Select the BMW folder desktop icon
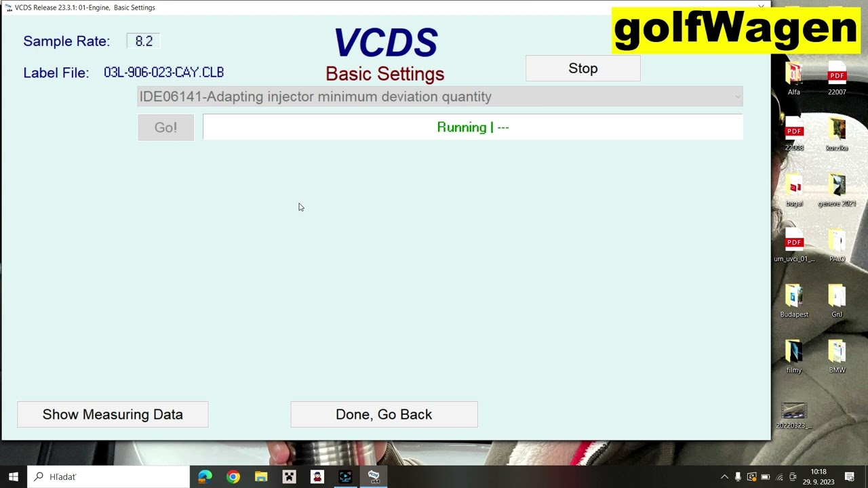This screenshot has height=488, width=868. point(837,357)
